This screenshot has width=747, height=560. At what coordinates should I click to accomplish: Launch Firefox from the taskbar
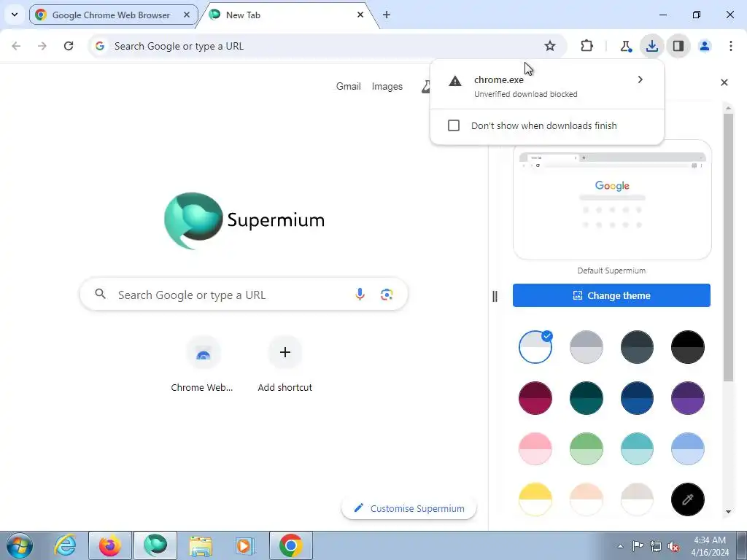point(109,545)
